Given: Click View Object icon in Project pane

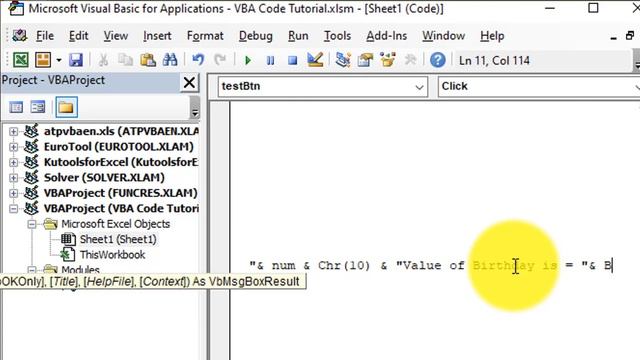Looking at the screenshot, I should coord(38,107).
